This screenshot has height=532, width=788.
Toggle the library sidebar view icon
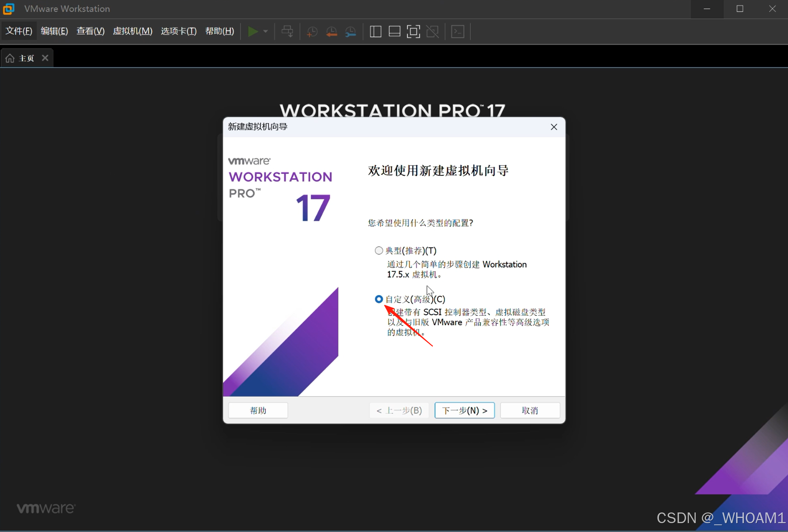pos(376,31)
